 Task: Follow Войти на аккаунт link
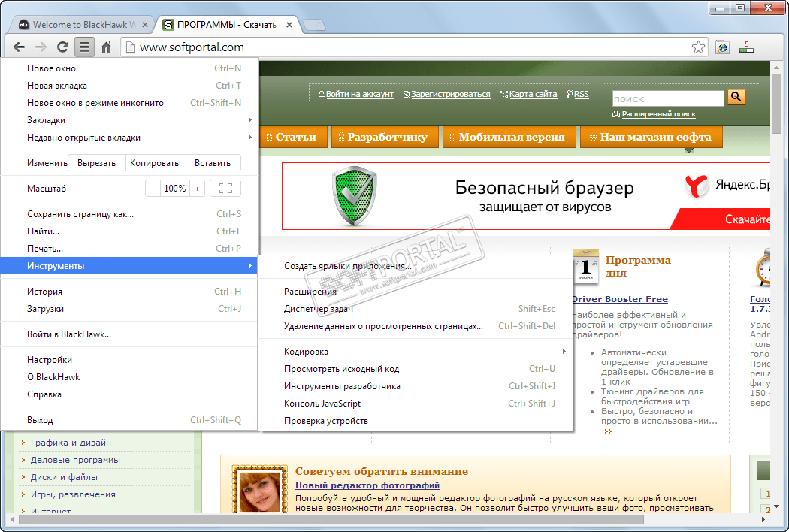[x=359, y=94]
